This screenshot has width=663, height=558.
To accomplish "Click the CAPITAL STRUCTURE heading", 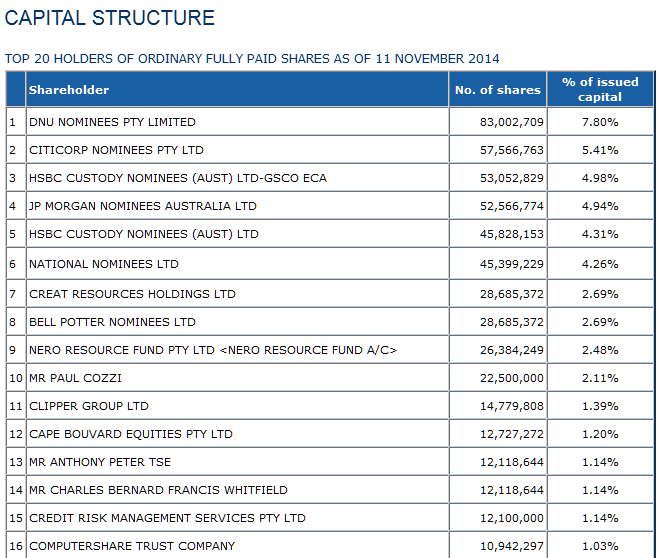I will pos(110,18).
